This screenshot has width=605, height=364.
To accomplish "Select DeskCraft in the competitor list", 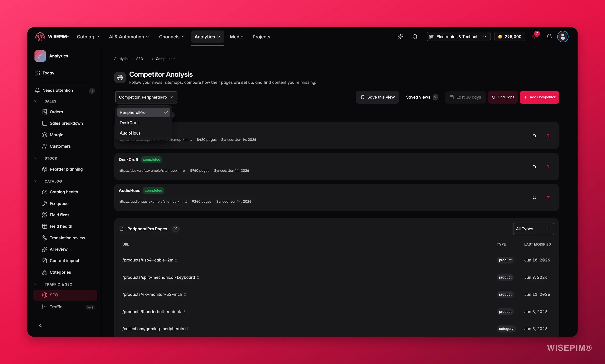I will coord(144,123).
